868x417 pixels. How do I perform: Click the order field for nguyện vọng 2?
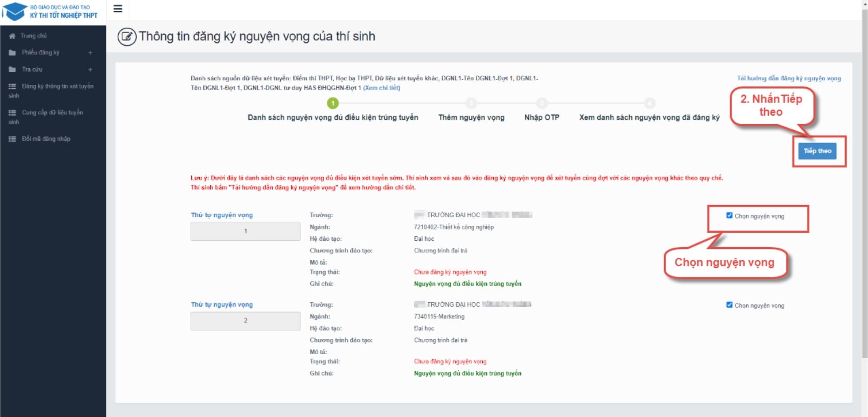pyautogui.click(x=245, y=321)
